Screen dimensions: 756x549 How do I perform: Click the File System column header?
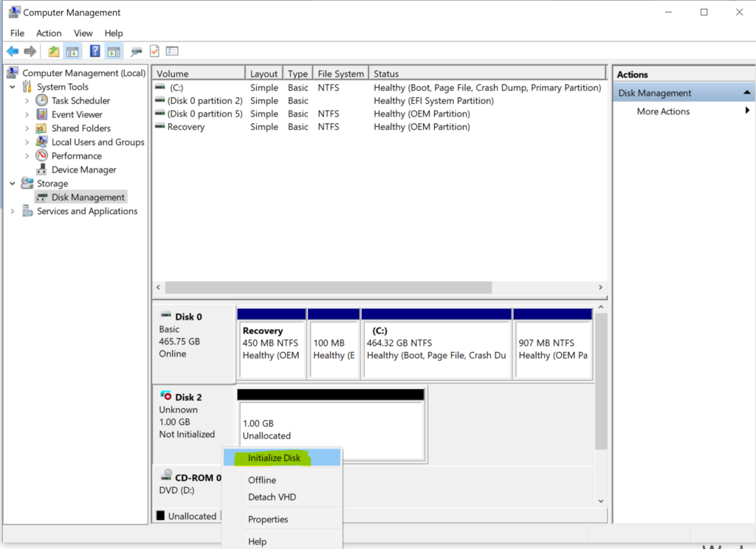coord(340,74)
